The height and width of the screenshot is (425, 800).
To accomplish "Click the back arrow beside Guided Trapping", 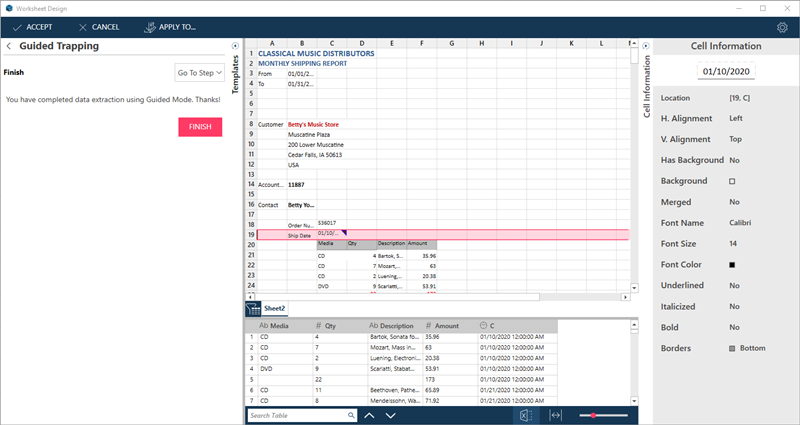I will coord(9,46).
